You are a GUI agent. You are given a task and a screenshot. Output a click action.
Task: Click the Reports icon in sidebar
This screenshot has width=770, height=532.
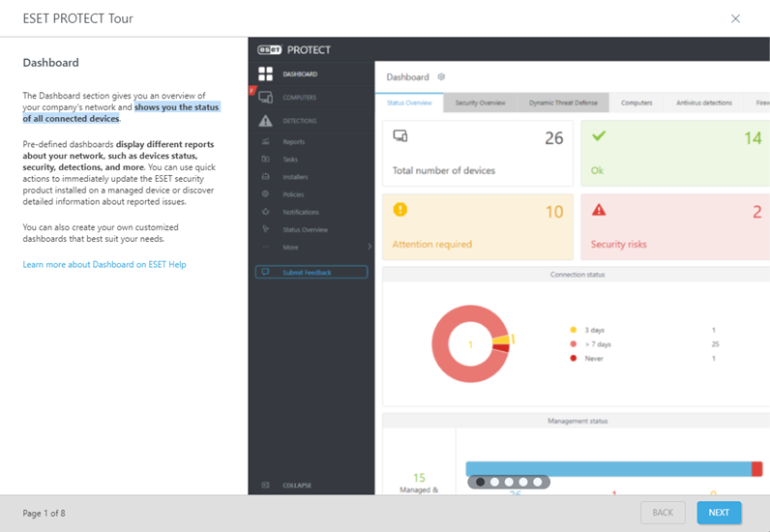pos(266,141)
